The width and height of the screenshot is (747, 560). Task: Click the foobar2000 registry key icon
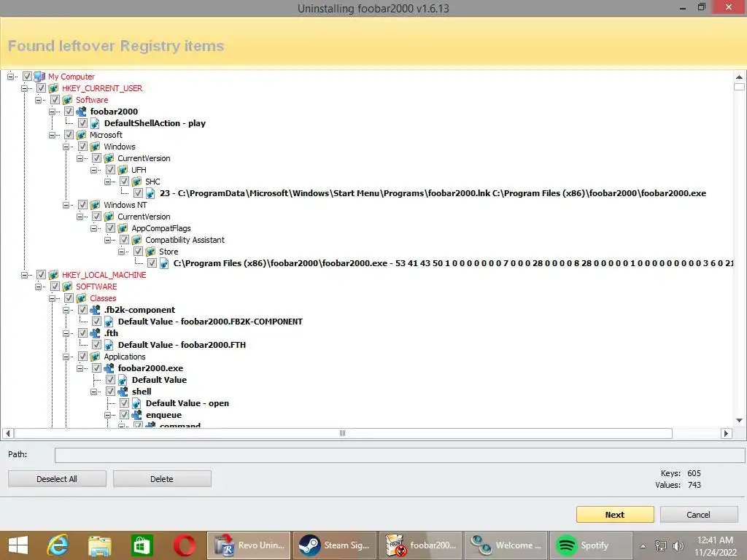82,112
